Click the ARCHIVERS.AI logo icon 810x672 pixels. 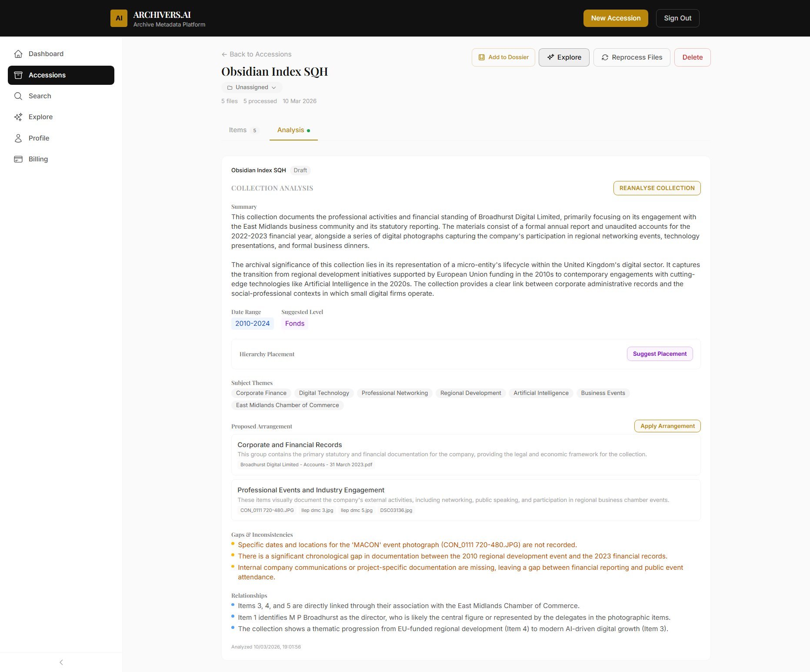[x=119, y=18]
